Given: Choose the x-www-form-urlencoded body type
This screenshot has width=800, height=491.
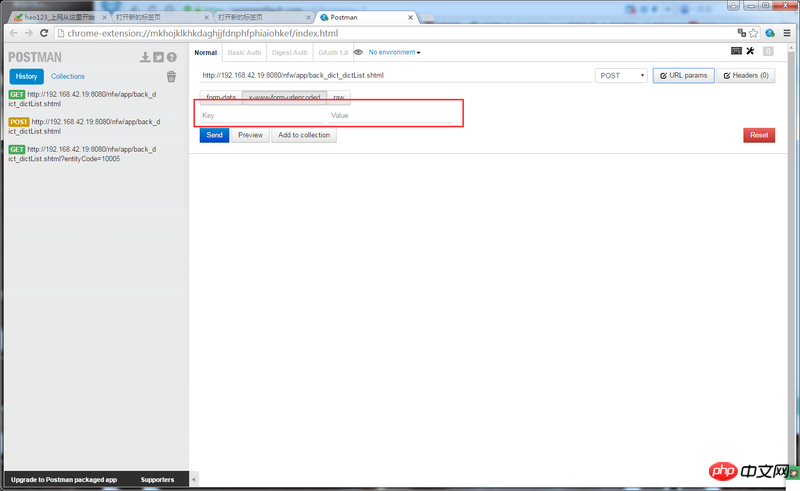Looking at the screenshot, I should click(x=285, y=96).
